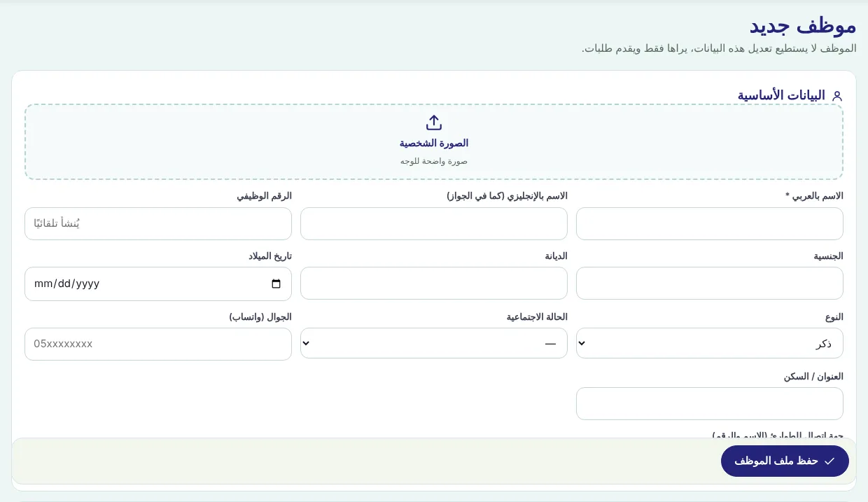Click the upload arrow icon for personal photo
The height and width of the screenshot is (502, 868).
434,123
